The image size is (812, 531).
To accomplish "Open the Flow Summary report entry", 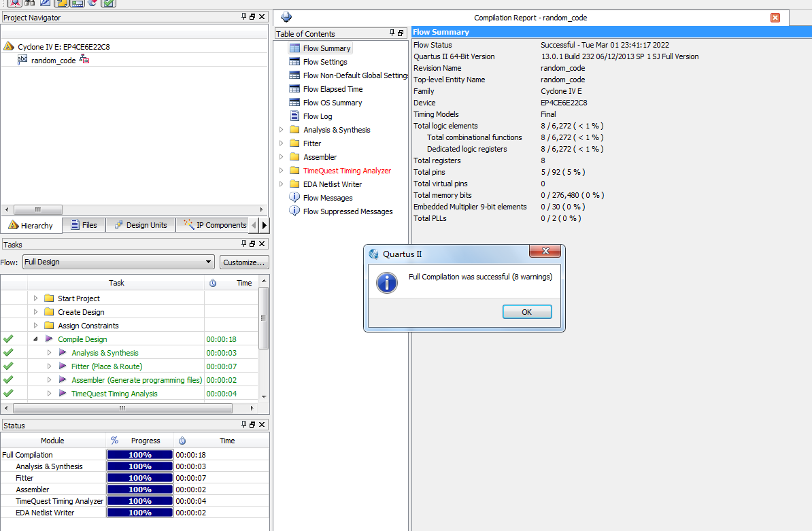I will point(326,48).
